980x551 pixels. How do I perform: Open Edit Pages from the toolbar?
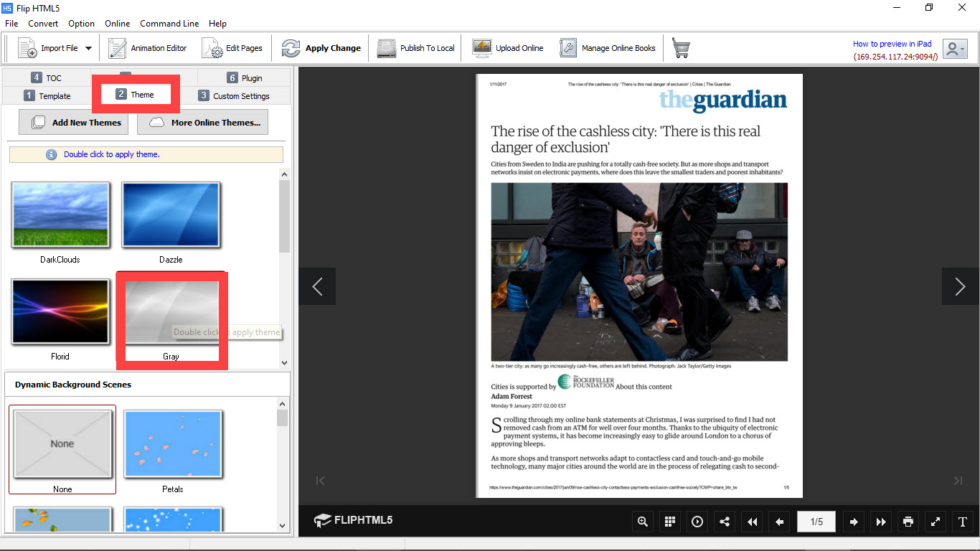(232, 48)
